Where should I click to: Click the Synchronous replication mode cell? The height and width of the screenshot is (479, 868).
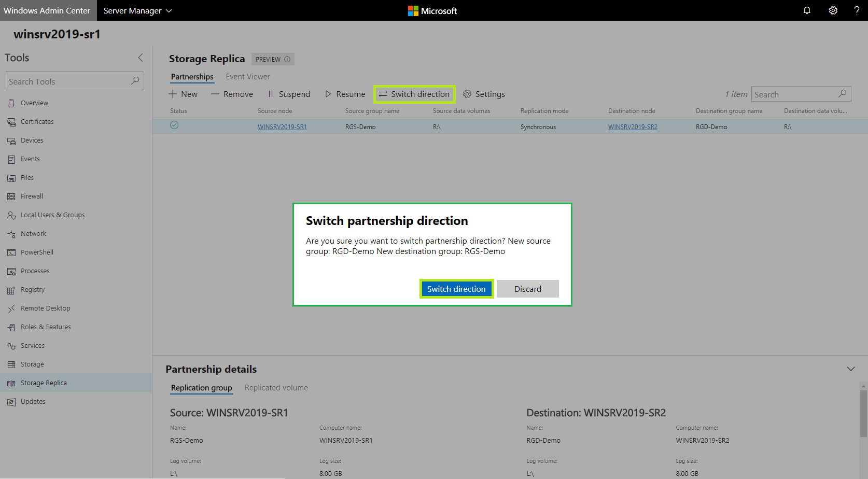[x=538, y=127]
